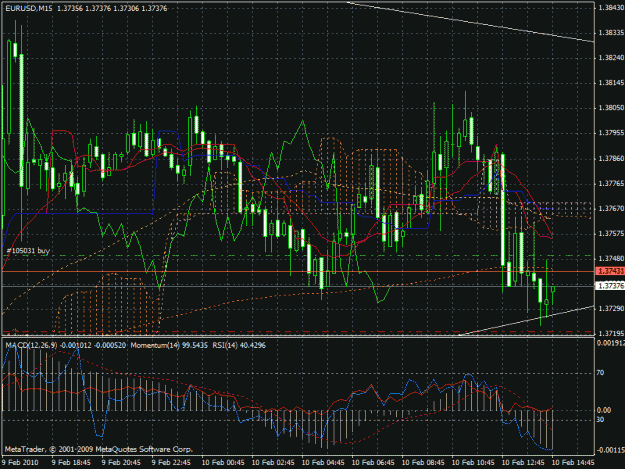Click the '10 Feb 12:45' time axis label
Viewport: 625px width, 469px height.
click(x=523, y=462)
